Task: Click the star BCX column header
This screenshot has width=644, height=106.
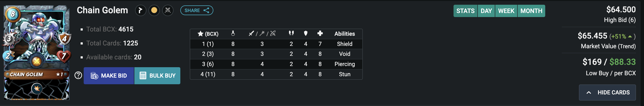Action: [208, 34]
